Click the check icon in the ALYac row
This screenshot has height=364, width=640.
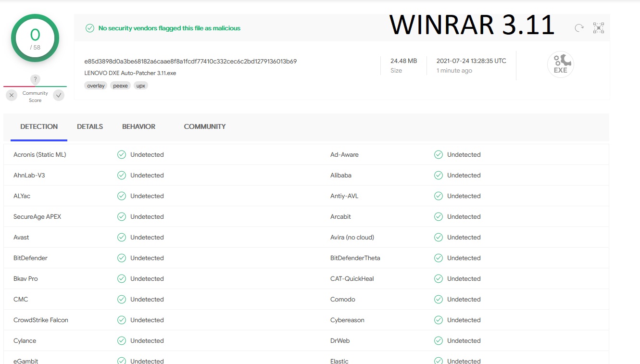pyautogui.click(x=122, y=196)
